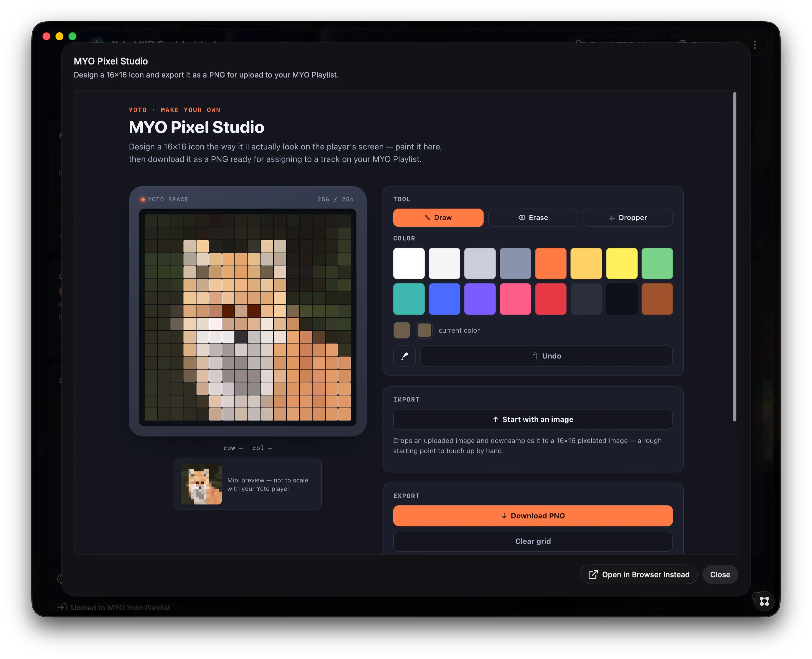812x659 pixels.
Task: Pick the red color swatch
Action: coord(551,299)
